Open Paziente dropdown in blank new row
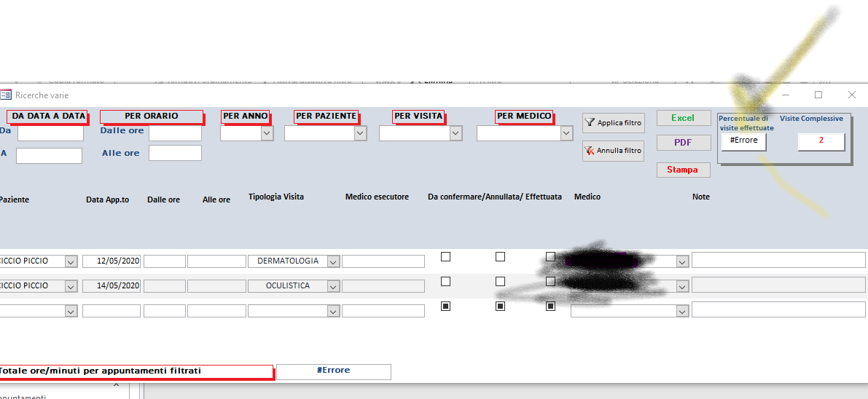 (71, 312)
